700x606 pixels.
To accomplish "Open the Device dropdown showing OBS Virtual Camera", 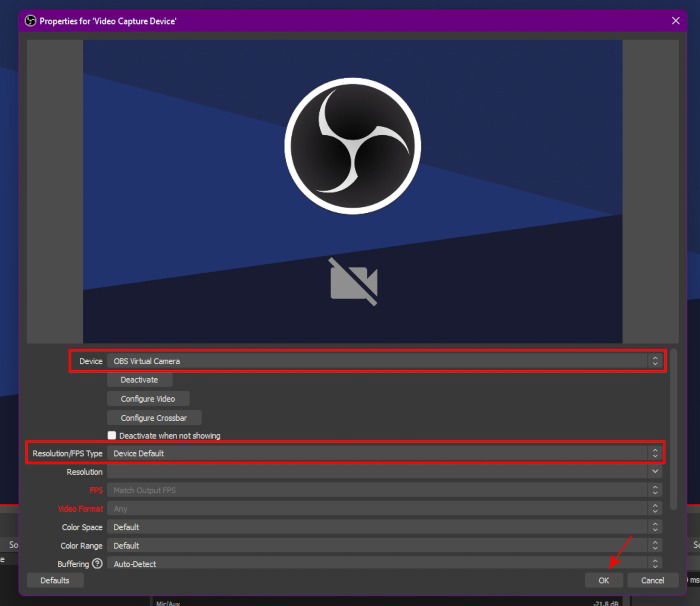I will click(x=384, y=361).
